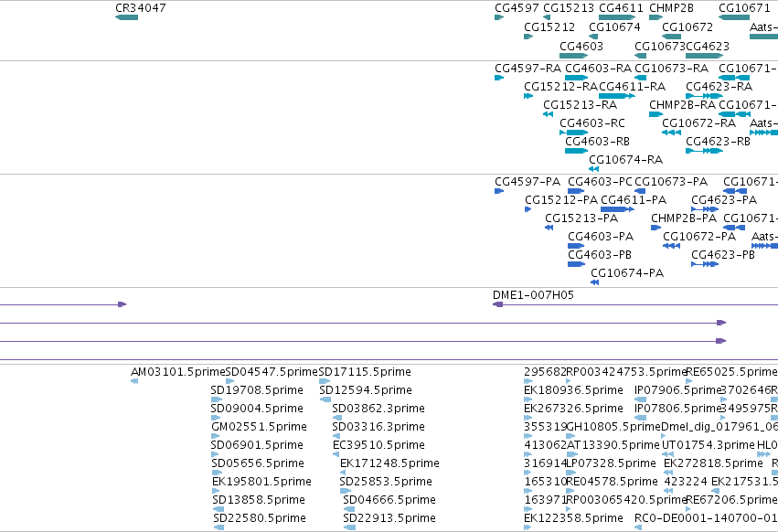The width and height of the screenshot is (778, 532).
Task: Open the CG4597-PA protein label
Action: [528, 182]
